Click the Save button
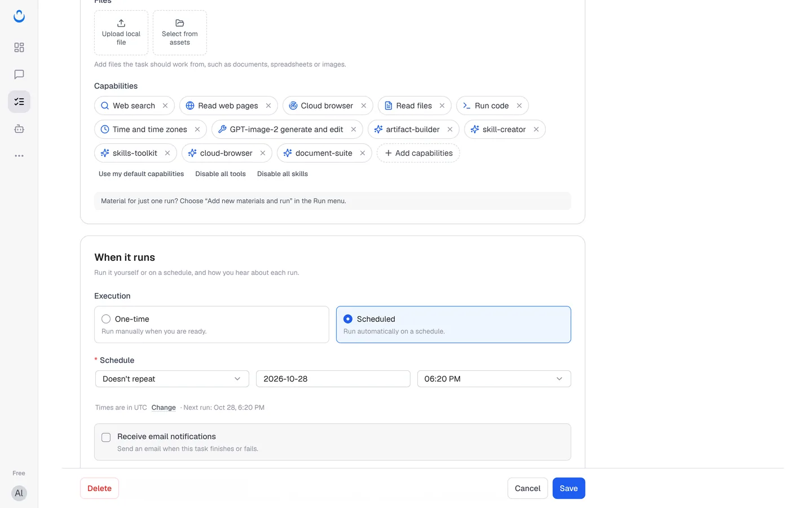The image size is (812, 508). (x=568, y=488)
